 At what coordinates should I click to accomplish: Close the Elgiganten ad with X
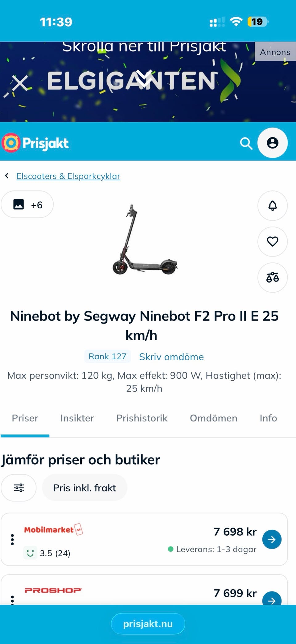point(20,83)
